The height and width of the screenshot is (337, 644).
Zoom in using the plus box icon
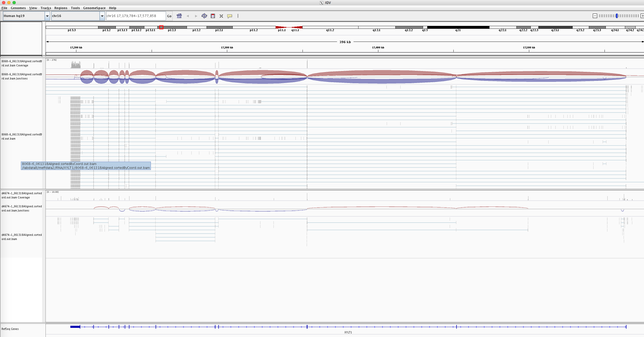point(642,16)
